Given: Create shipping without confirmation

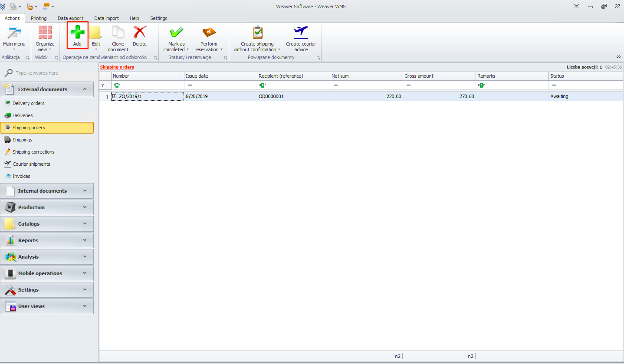Looking at the screenshot, I should (x=257, y=38).
